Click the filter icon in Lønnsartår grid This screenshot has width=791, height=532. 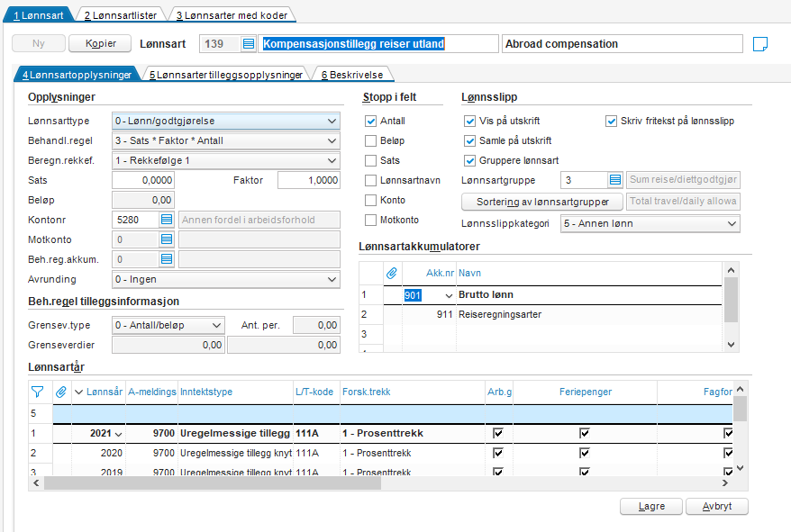(x=37, y=392)
